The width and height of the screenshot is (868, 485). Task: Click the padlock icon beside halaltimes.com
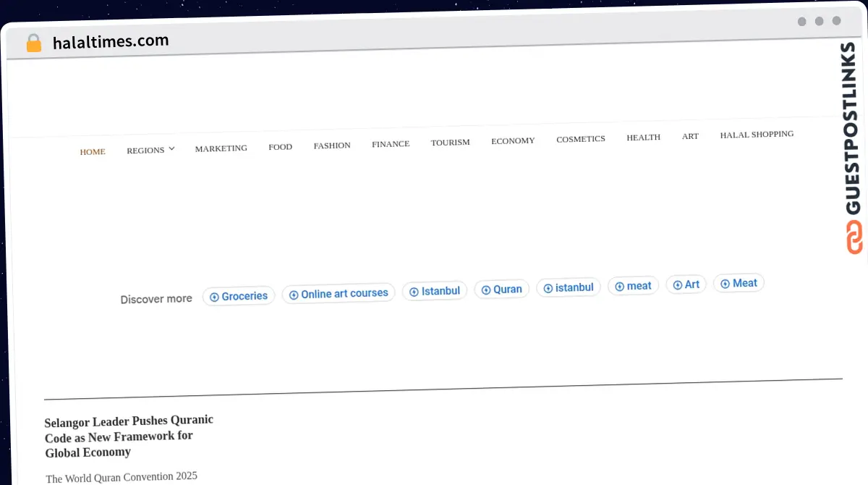coord(33,43)
